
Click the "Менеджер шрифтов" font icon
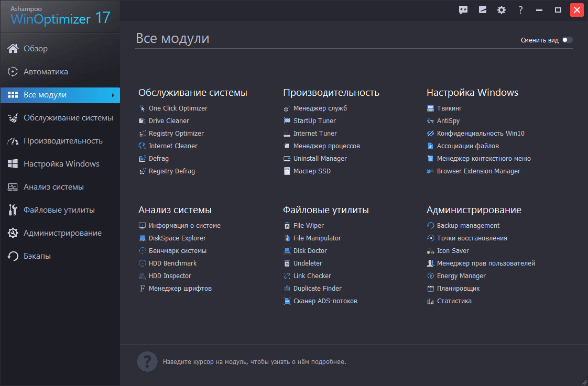tap(142, 289)
